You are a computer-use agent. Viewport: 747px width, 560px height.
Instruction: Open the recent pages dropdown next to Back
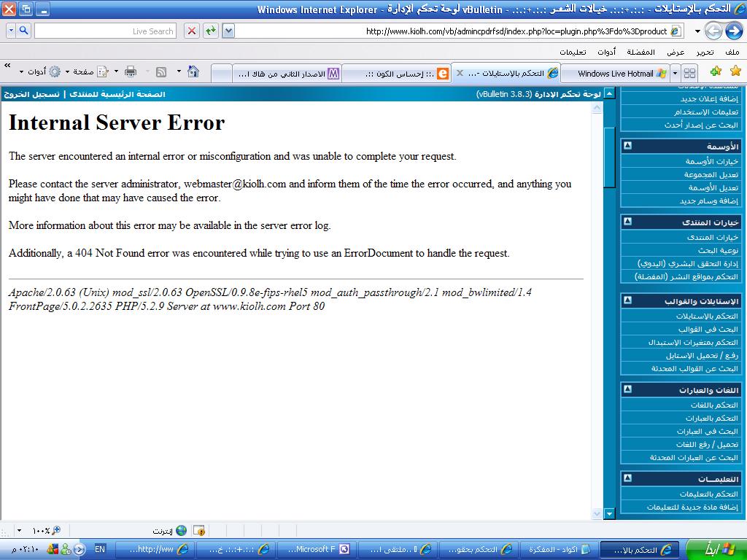tap(697, 31)
